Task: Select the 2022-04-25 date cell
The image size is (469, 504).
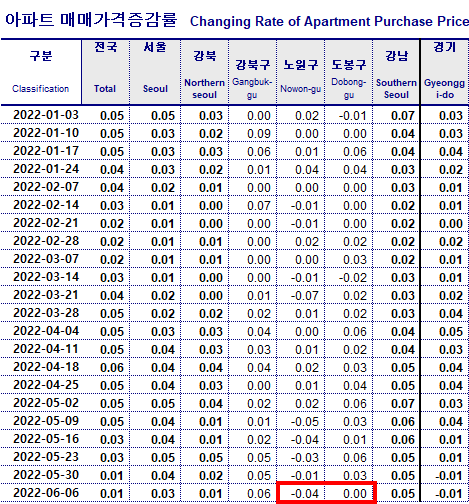Action: coord(46,385)
